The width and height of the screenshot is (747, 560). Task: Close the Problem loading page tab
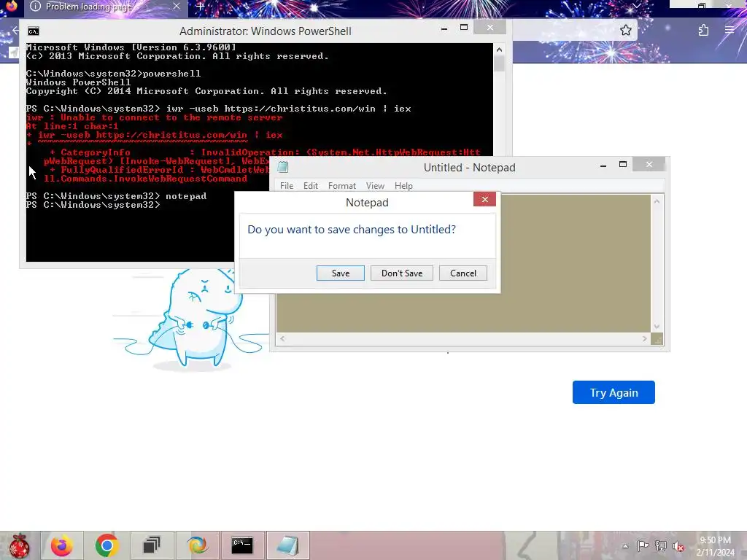(x=177, y=6)
